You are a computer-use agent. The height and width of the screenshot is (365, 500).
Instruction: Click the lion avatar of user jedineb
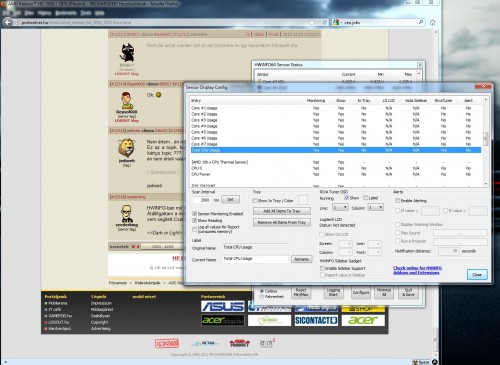coord(126,148)
